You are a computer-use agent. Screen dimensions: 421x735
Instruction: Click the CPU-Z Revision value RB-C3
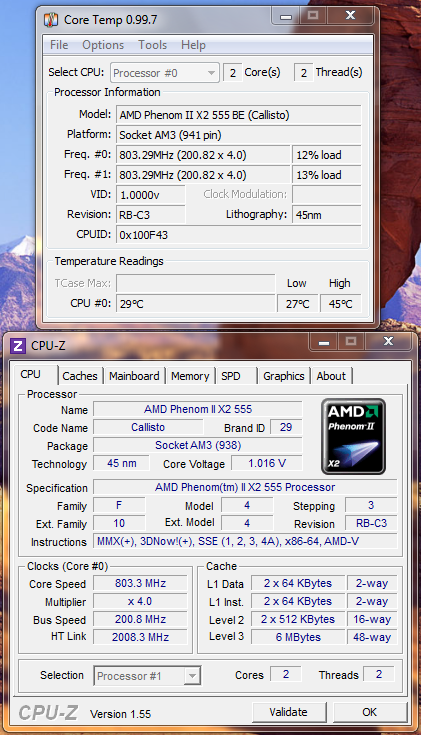pyautogui.click(x=371, y=523)
